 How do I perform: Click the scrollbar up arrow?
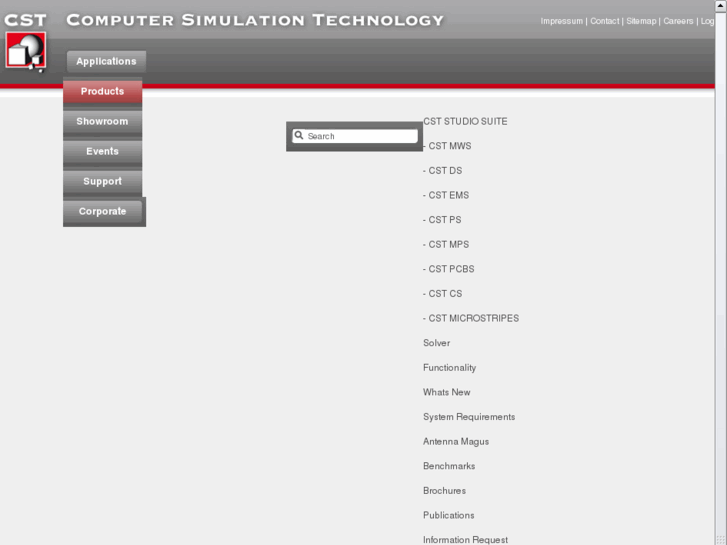pyautogui.click(x=721, y=6)
